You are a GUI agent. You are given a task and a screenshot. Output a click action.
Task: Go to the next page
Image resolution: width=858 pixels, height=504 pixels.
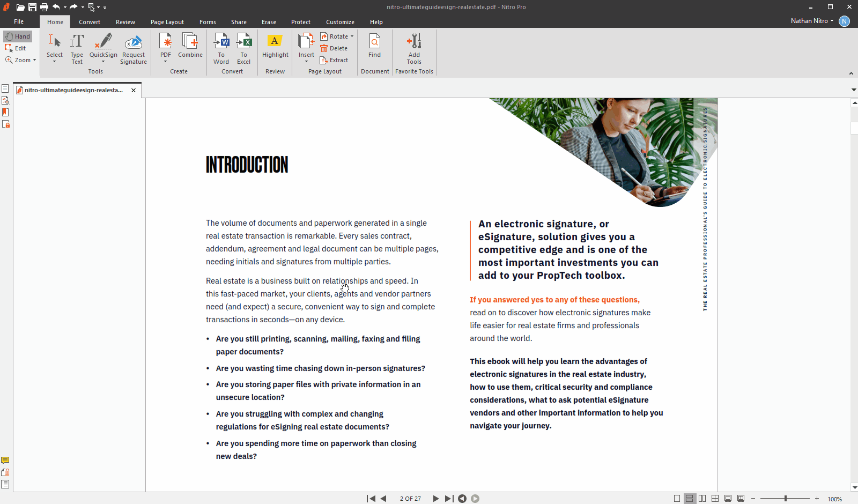coord(435,499)
